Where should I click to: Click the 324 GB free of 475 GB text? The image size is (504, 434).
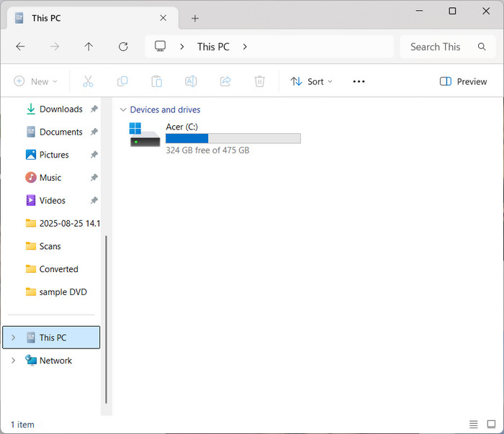[207, 150]
